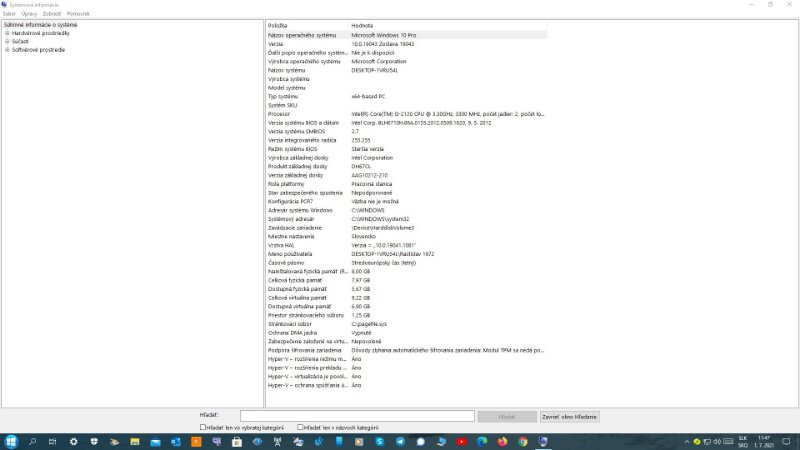Expand the Softvérové prostredie tree node
Viewport: 800px width, 450px height.
coord(7,49)
